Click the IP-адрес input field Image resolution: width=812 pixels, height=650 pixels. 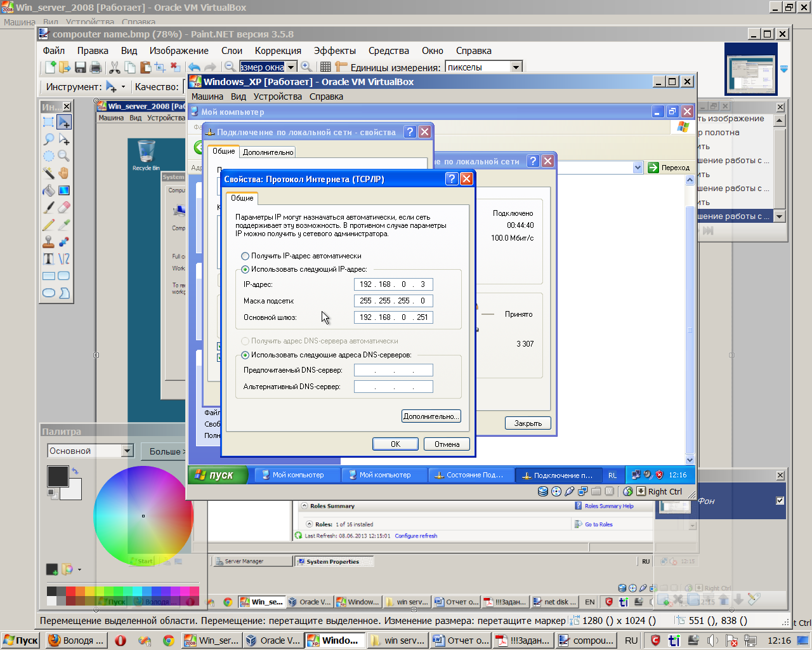pyautogui.click(x=393, y=284)
